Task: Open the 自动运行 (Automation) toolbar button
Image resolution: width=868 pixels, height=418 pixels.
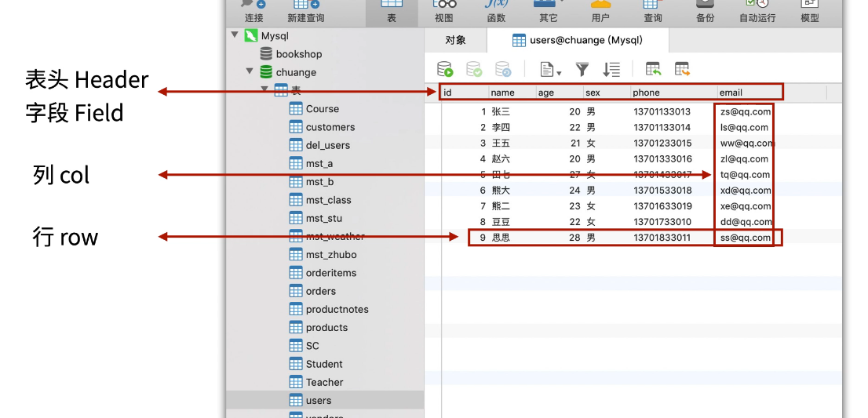Action: click(757, 13)
